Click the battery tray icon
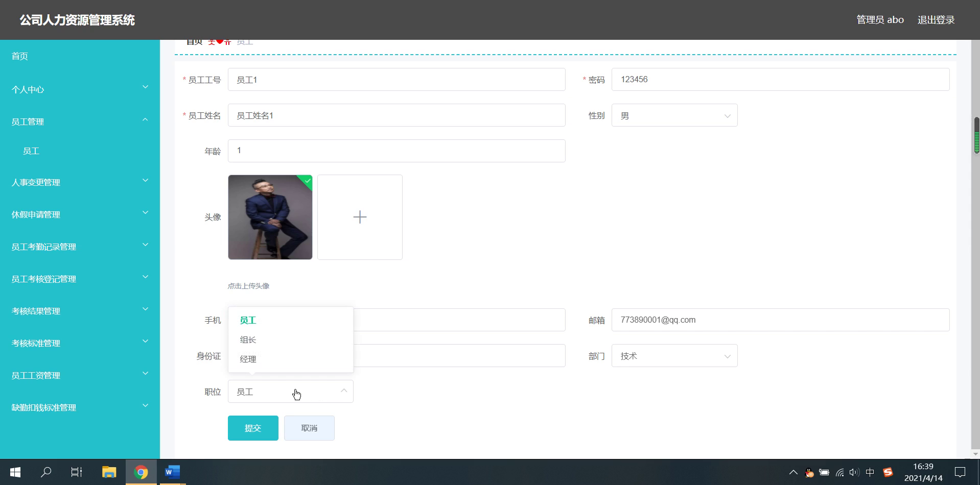980x485 pixels. click(824, 473)
